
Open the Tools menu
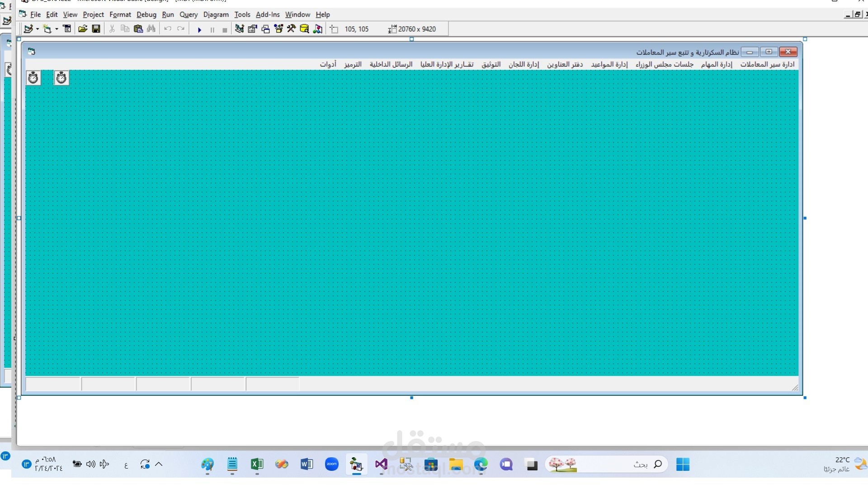pos(242,14)
